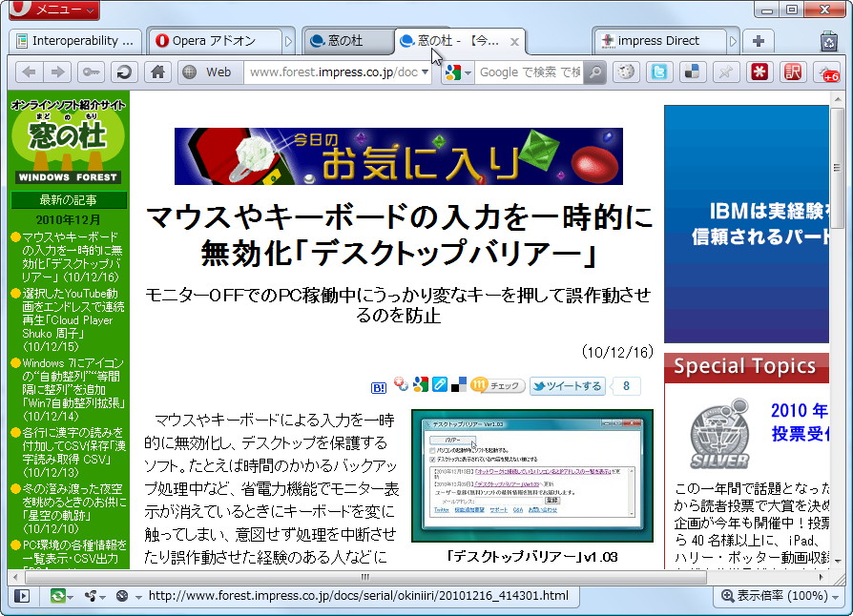Click the livedoor clip share icon
Viewport: 853px width, 616px height.
click(x=440, y=384)
